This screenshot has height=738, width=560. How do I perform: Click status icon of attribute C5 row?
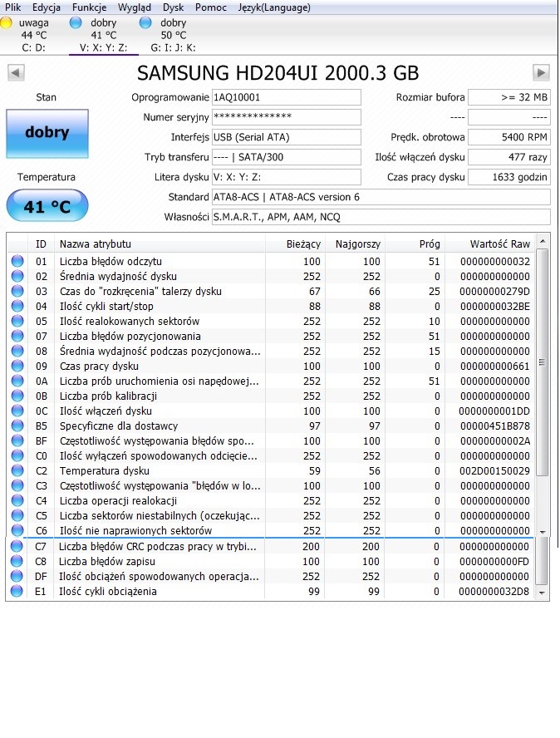click(17, 516)
